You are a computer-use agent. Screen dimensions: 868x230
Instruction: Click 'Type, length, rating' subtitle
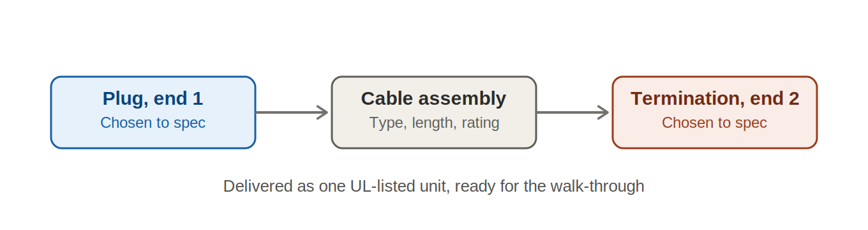[434, 123]
